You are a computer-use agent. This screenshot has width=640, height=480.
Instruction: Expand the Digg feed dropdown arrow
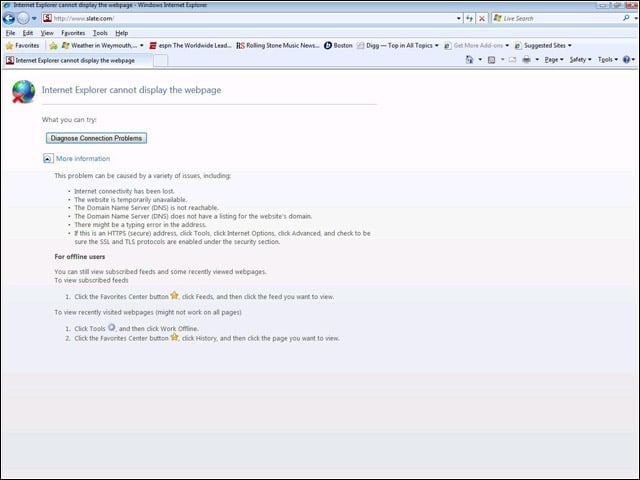pos(437,46)
